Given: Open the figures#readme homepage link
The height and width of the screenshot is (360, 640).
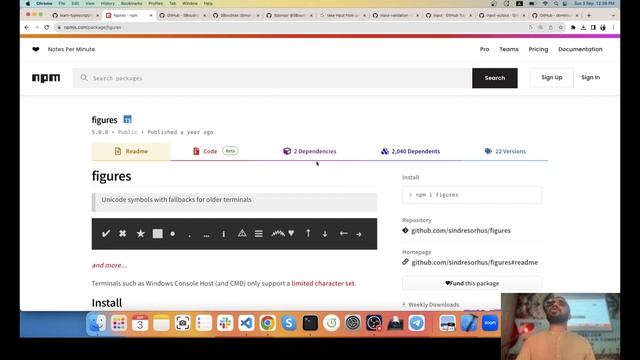Looking at the screenshot, I should tap(474, 262).
